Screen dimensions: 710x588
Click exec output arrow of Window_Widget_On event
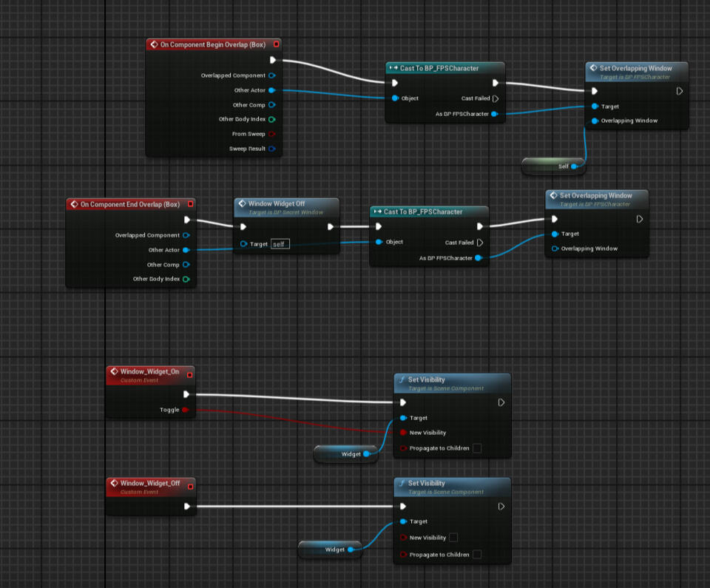pyautogui.click(x=187, y=394)
